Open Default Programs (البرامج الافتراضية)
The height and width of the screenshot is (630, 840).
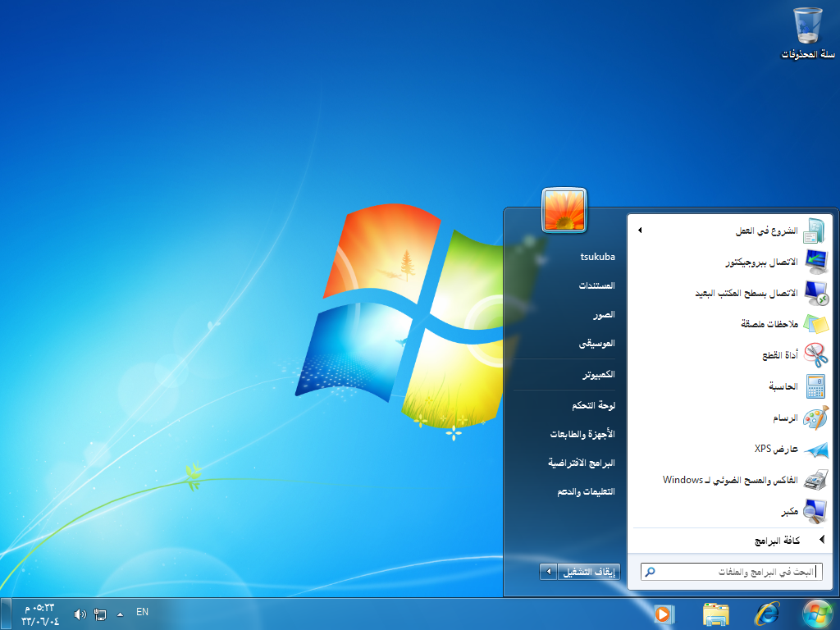582,463
